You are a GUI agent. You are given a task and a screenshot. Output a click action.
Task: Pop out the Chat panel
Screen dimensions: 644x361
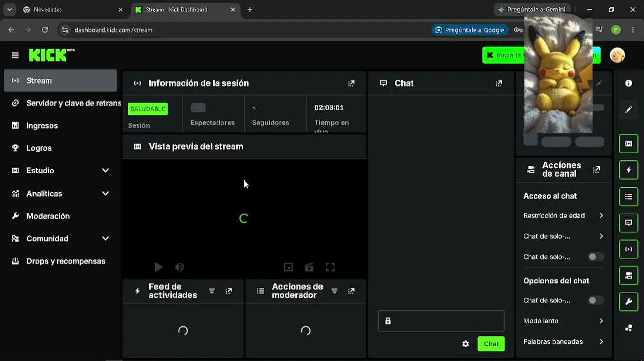(499, 83)
